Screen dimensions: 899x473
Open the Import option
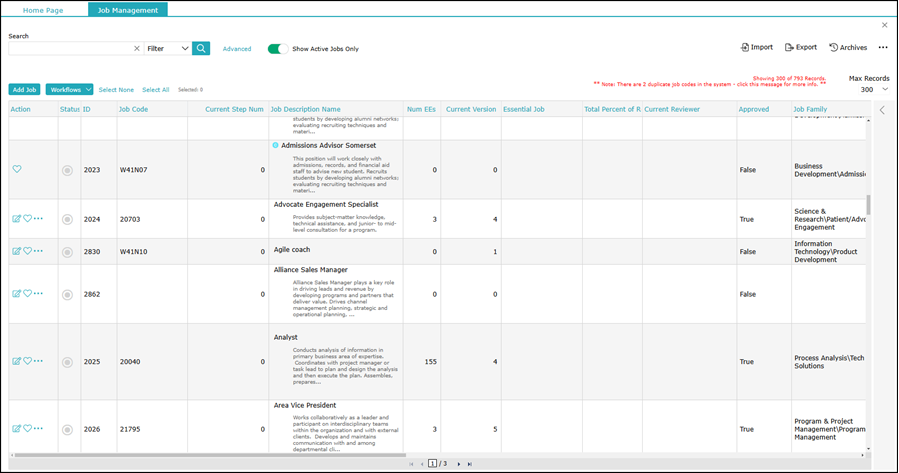[x=757, y=48]
